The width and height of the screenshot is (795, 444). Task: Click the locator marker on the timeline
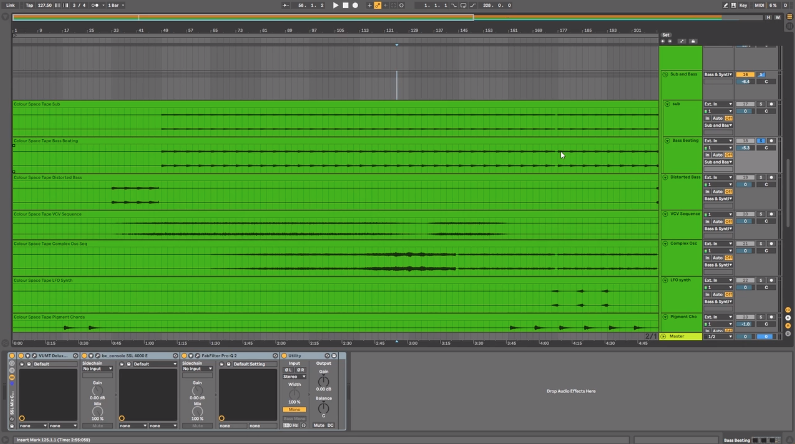coord(396,45)
